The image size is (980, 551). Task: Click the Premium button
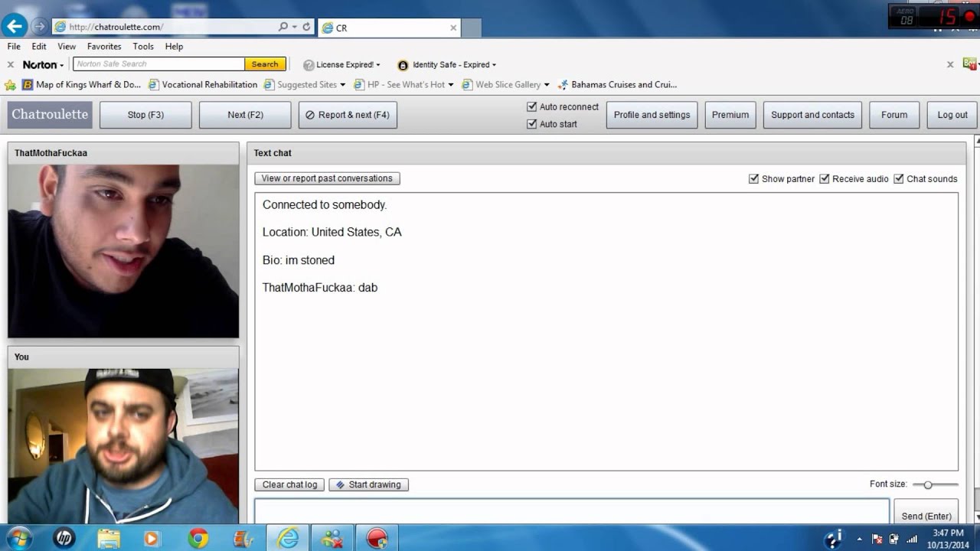[730, 115]
